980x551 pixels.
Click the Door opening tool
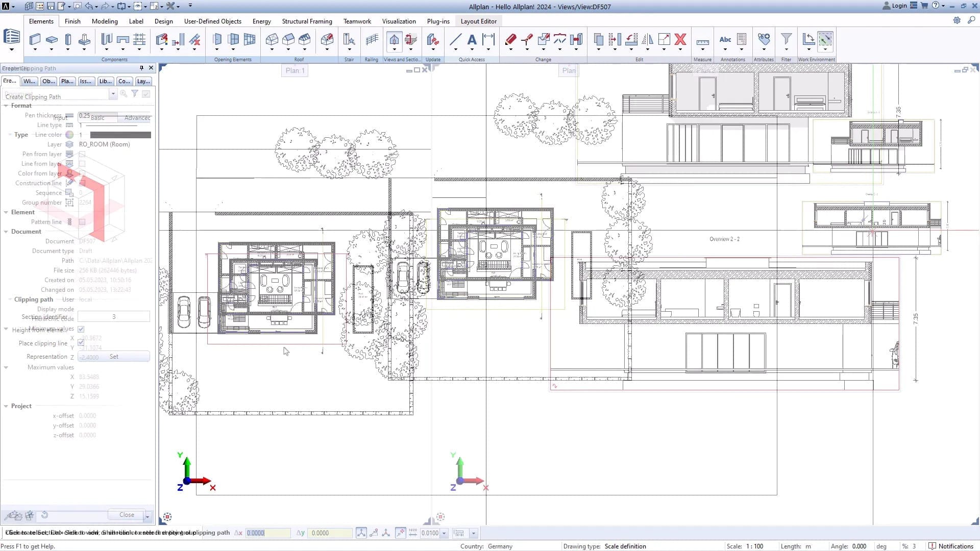pos(217,39)
